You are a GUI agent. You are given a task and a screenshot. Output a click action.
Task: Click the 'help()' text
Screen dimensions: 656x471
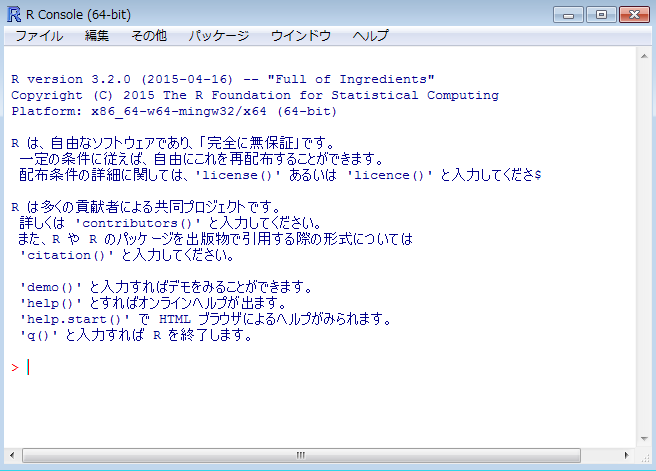(51, 303)
